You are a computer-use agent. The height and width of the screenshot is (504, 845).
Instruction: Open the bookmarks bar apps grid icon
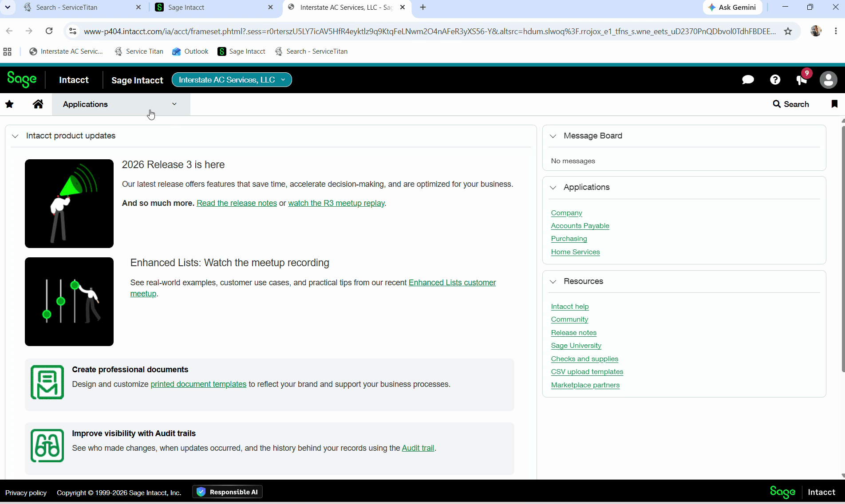[x=7, y=51]
